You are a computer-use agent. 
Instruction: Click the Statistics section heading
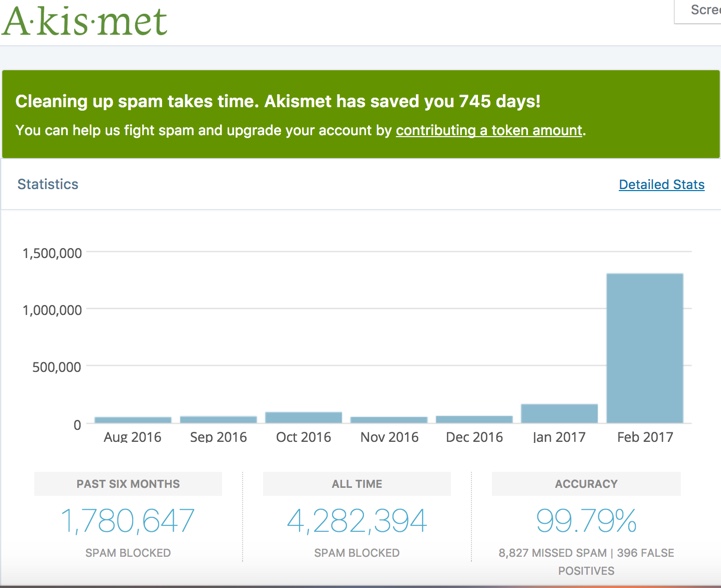click(x=48, y=185)
